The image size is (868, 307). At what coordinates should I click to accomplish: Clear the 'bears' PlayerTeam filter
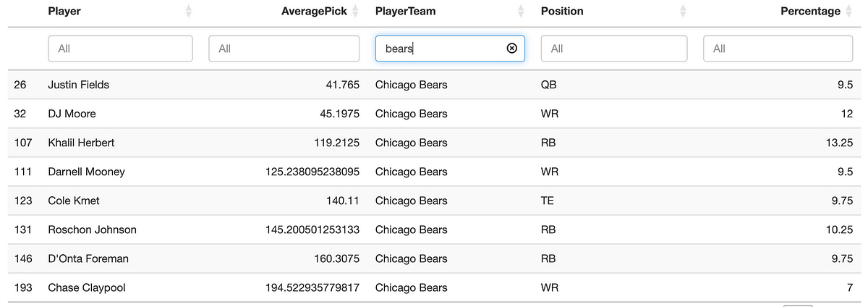(512, 49)
